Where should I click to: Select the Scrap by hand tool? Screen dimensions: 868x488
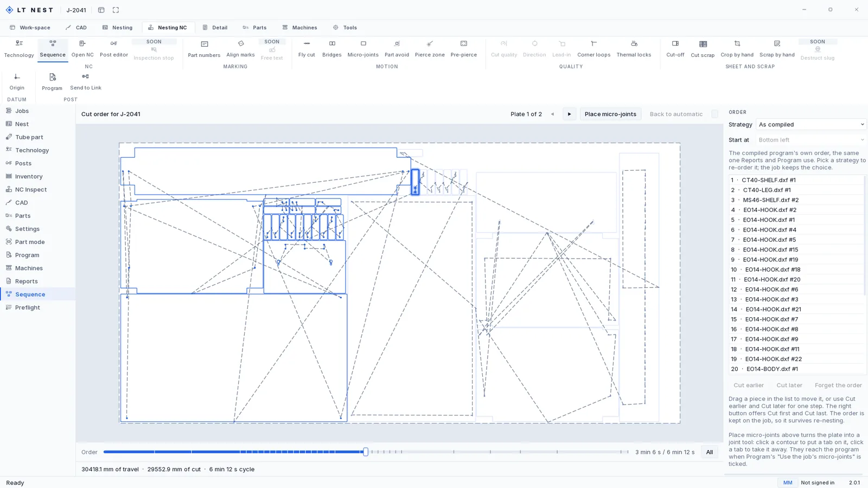pos(777,49)
